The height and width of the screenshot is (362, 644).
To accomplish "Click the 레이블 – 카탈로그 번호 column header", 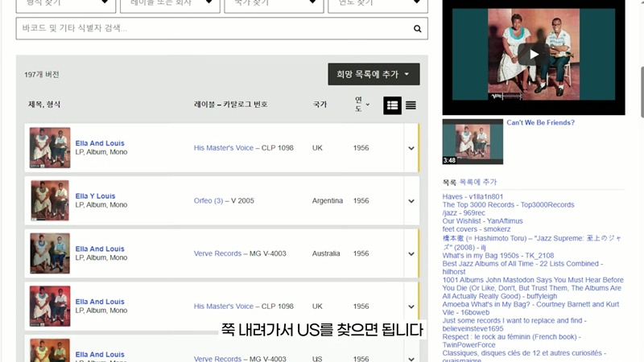I will pos(231,105).
